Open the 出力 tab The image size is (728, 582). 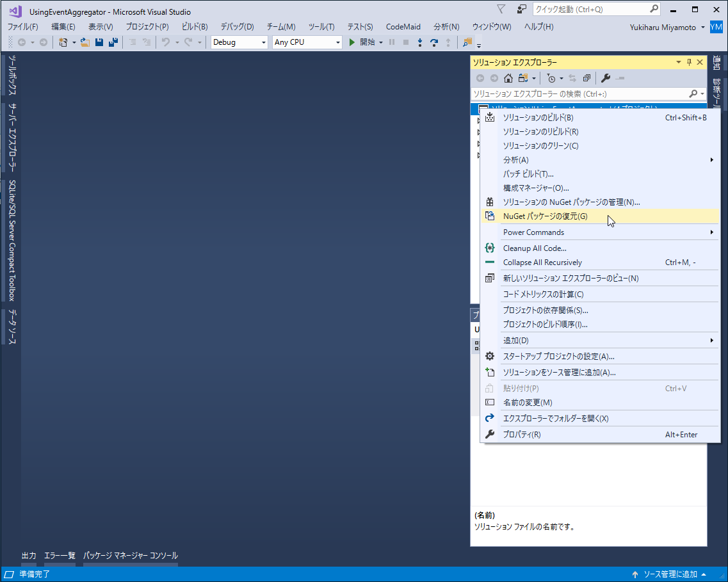point(29,556)
